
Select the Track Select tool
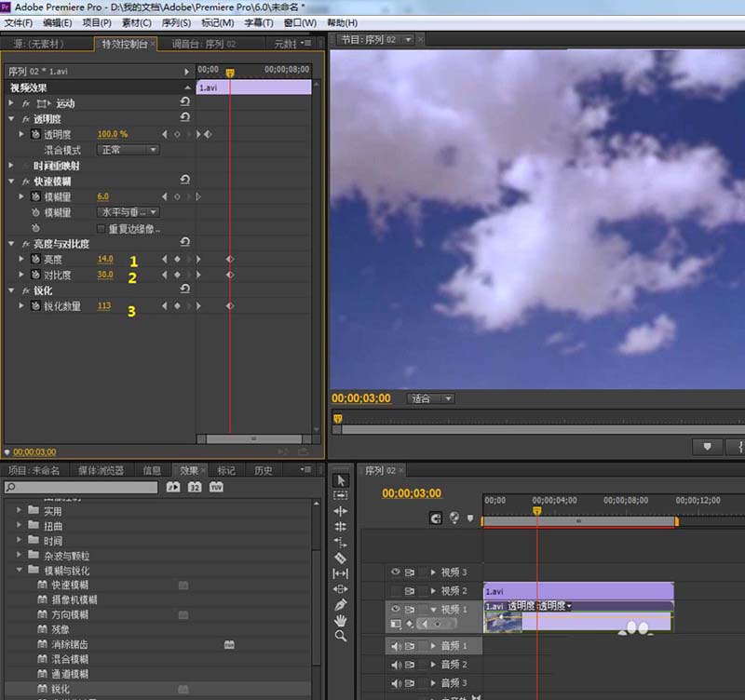coord(340,495)
